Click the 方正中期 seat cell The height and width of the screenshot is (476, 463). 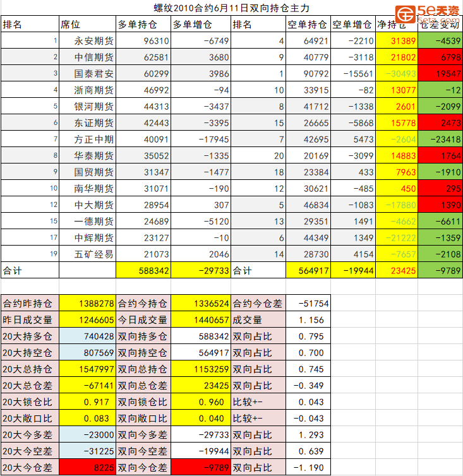pyautogui.click(x=88, y=139)
